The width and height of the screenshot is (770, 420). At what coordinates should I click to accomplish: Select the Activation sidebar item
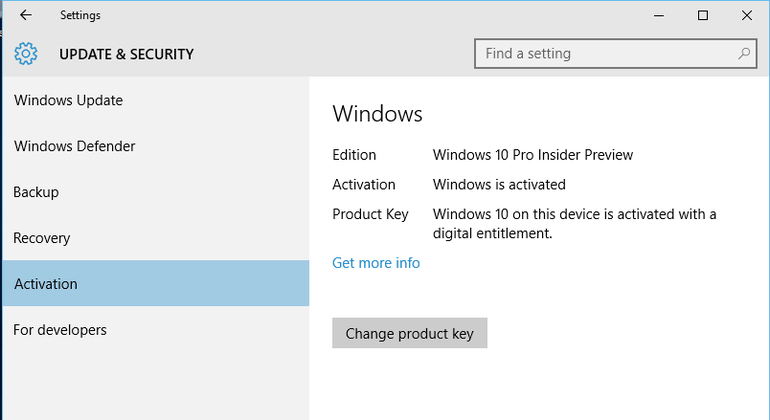[46, 284]
